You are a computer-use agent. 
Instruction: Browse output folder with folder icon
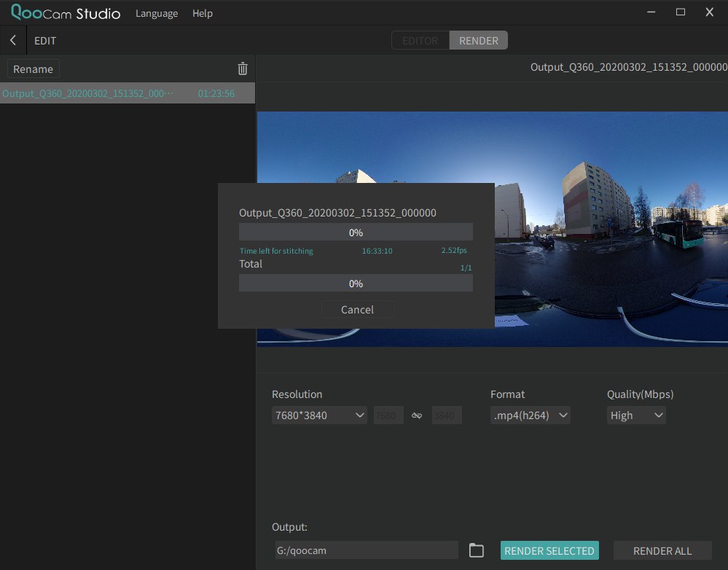pos(477,550)
